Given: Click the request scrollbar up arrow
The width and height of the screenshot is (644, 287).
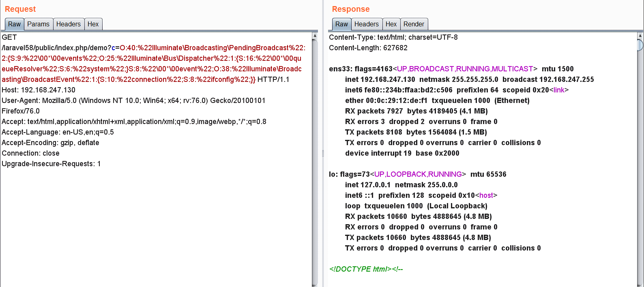Looking at the screenshot, I should 315,35.
